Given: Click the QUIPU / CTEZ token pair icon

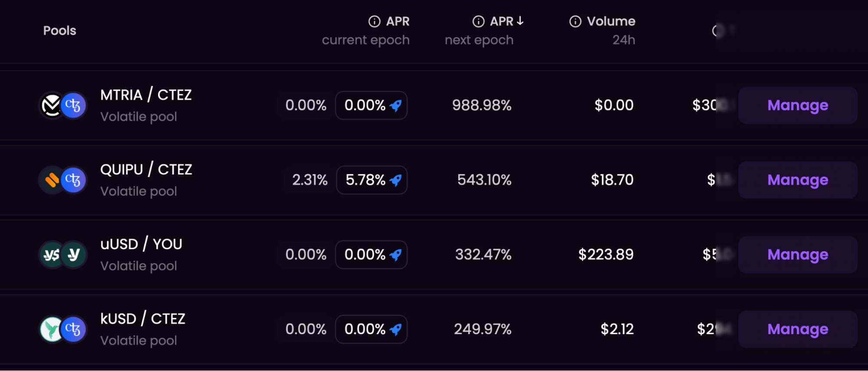Looking at the screenshot, I should click(63, 180).
